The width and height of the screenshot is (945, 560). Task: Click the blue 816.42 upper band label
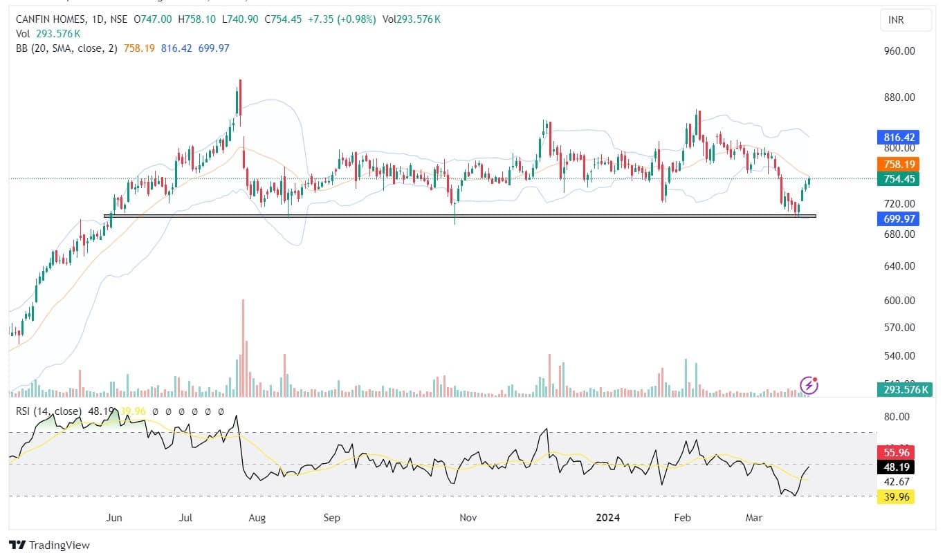[x=897, y=138]
